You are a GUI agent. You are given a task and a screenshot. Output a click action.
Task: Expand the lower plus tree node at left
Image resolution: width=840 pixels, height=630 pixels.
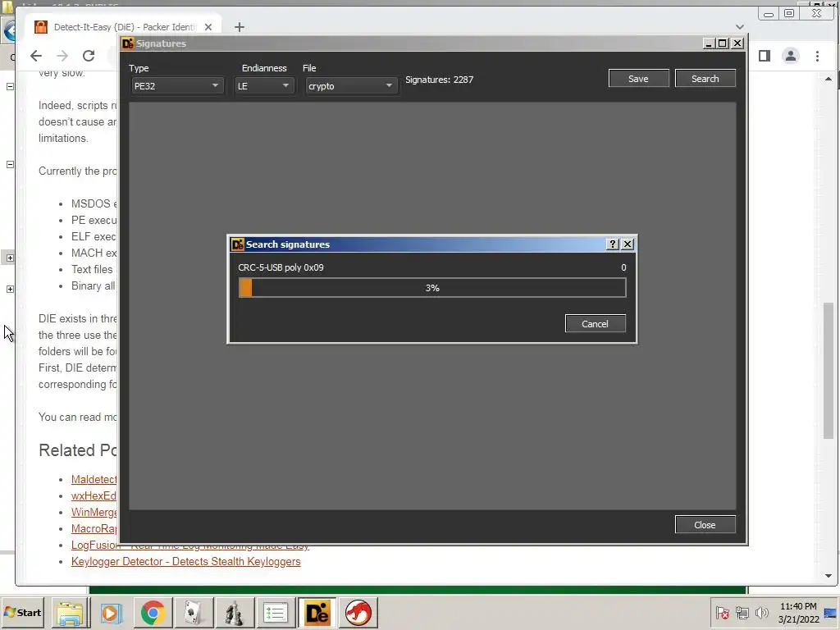pyautogui.click(x=10, y=289)
